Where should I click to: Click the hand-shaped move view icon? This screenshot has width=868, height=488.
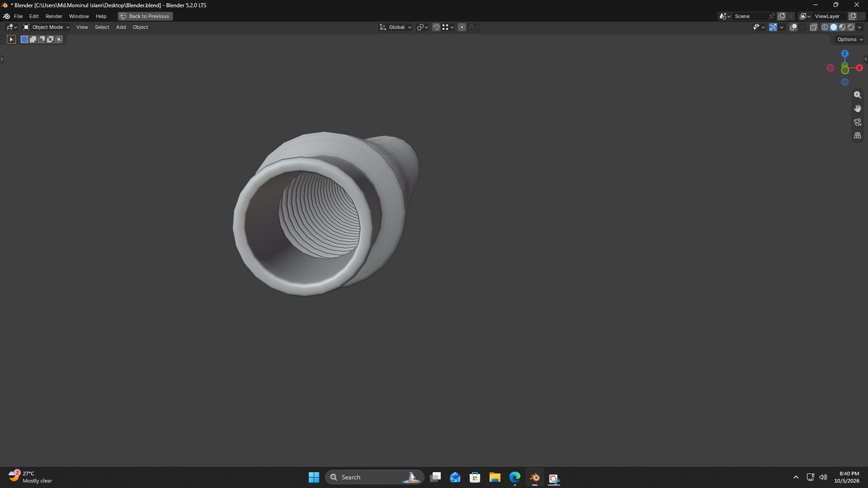click(857, 108)
